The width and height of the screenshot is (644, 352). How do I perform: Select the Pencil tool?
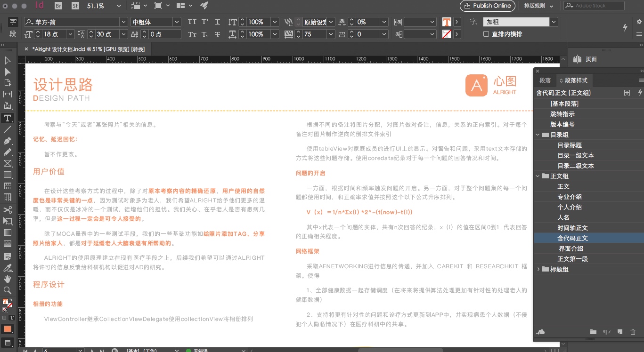(8, 152)
